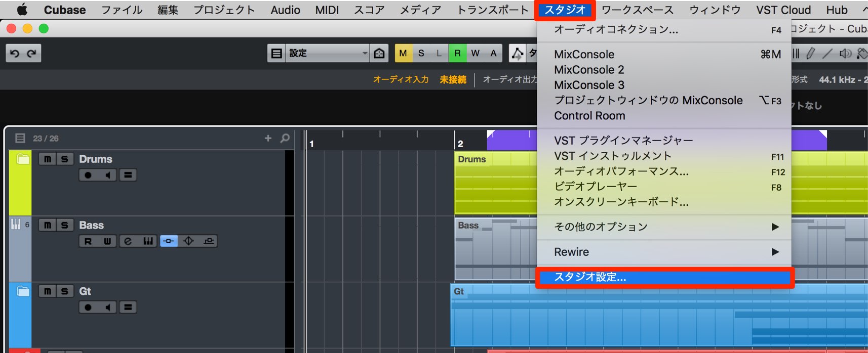
Task: Toggle Bass track freeze diamond button
Action: pyautogui.click(x=188, y=241)
